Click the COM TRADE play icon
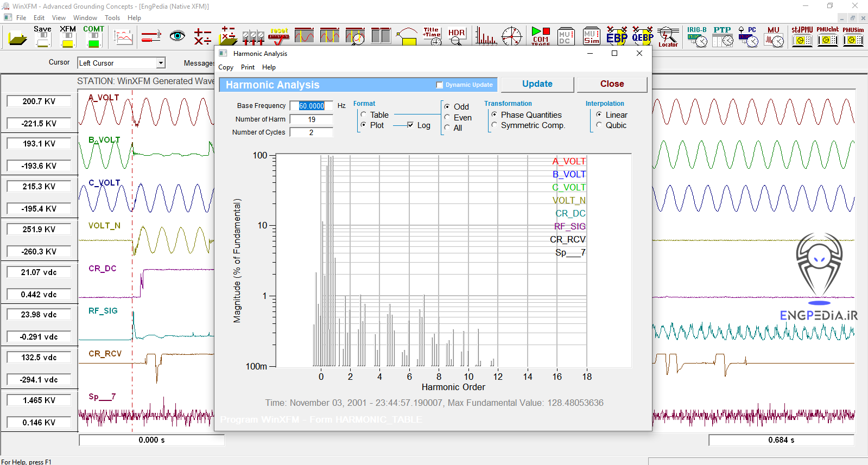This screenshot has width=868, height=465. [x=541, y=36]
